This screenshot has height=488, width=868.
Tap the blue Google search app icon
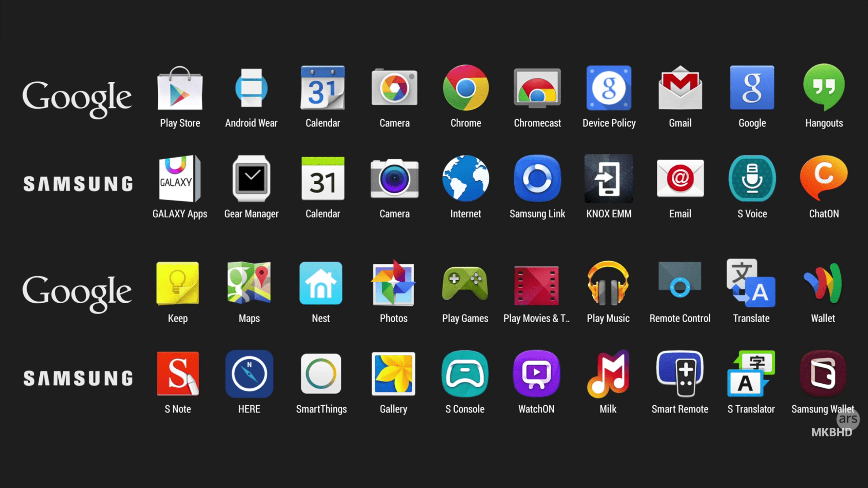pos(752,88)
